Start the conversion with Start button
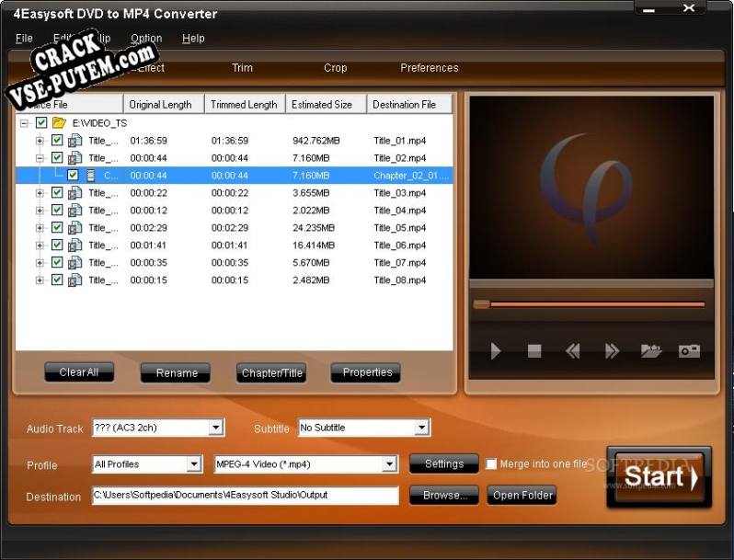The image size is (734, 560). coord(659,476)
